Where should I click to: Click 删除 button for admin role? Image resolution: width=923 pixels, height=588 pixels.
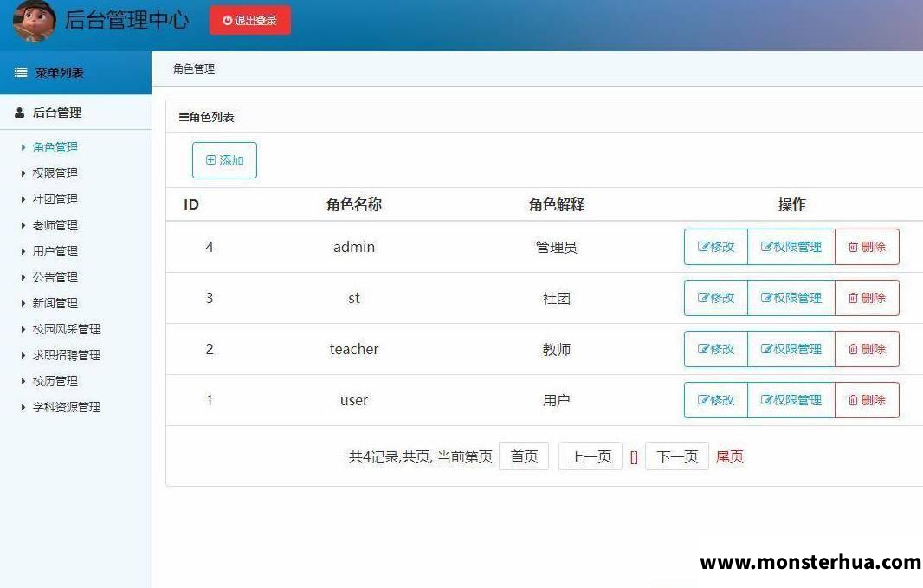point(867,247)
